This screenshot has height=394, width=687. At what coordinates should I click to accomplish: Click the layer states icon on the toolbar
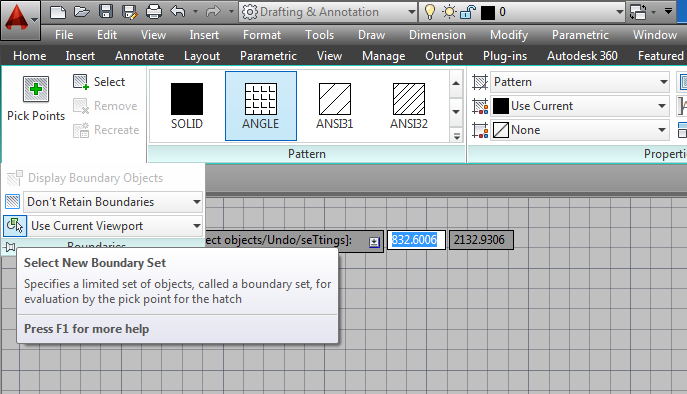tap(638, 12)
